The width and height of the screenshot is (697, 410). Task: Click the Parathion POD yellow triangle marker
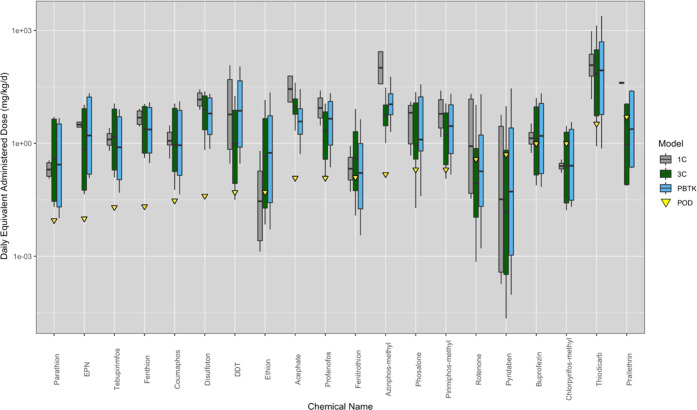(x=54, y=221)
